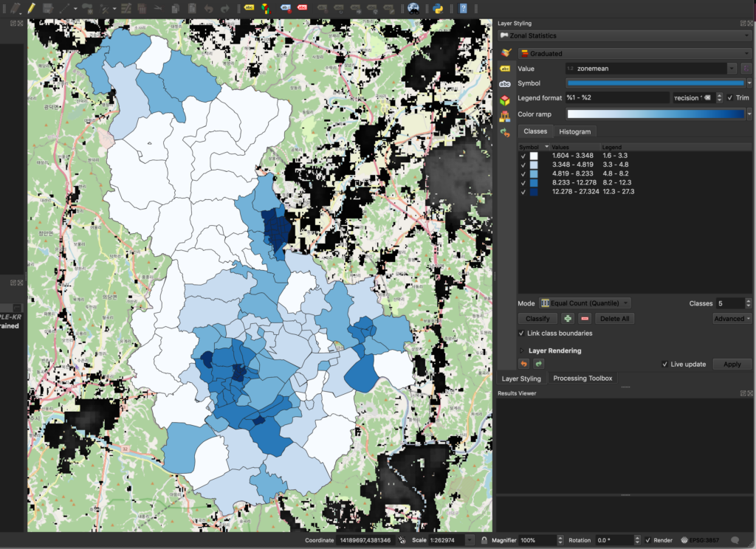Switch to the Histogram tab
The height and width of the screenshot is (549, 756).
coord(575,131)
